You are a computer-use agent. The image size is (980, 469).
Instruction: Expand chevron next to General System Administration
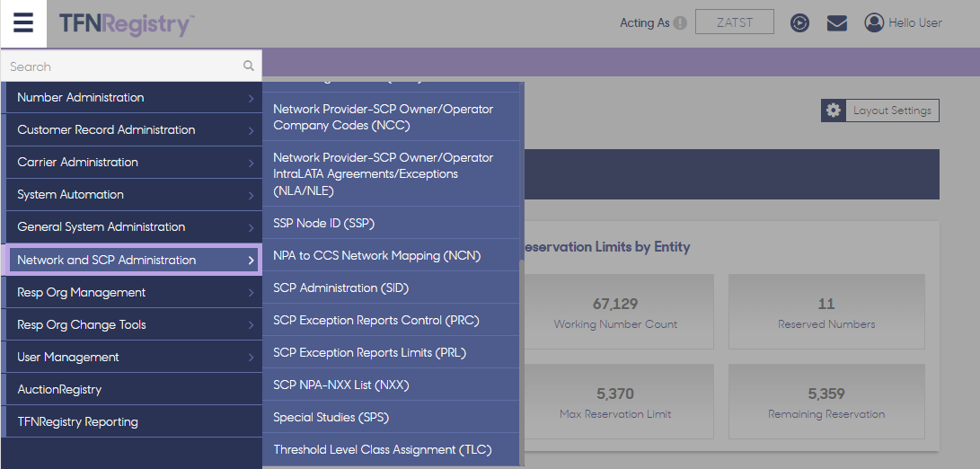251,227
